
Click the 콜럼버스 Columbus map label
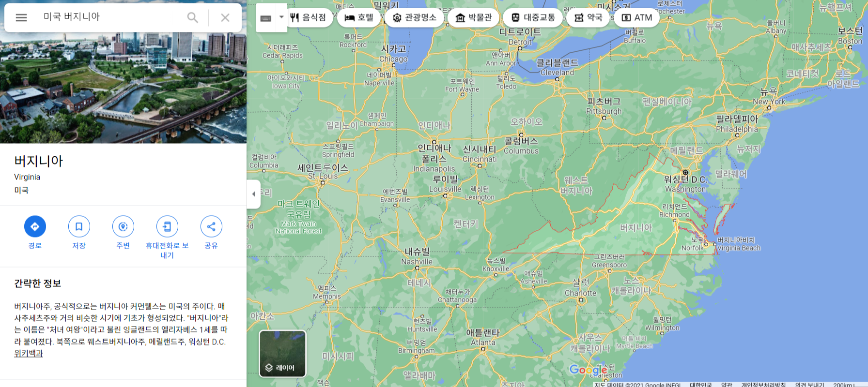pos(521,146)
